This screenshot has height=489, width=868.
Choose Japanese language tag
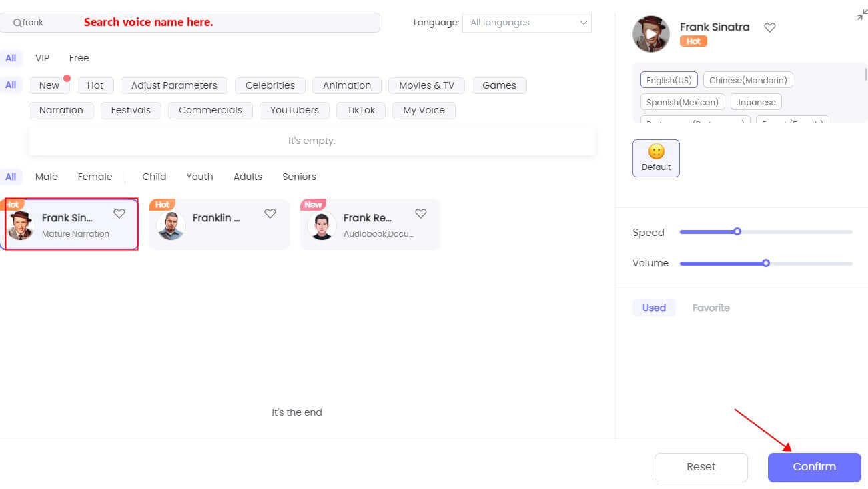click(x=756, y=103)
